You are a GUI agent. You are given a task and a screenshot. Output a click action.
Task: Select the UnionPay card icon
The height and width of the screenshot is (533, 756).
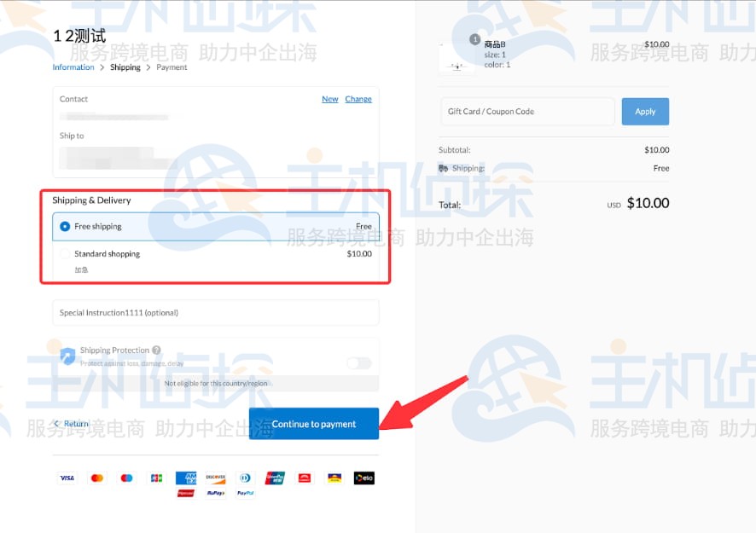coord(275,478)
